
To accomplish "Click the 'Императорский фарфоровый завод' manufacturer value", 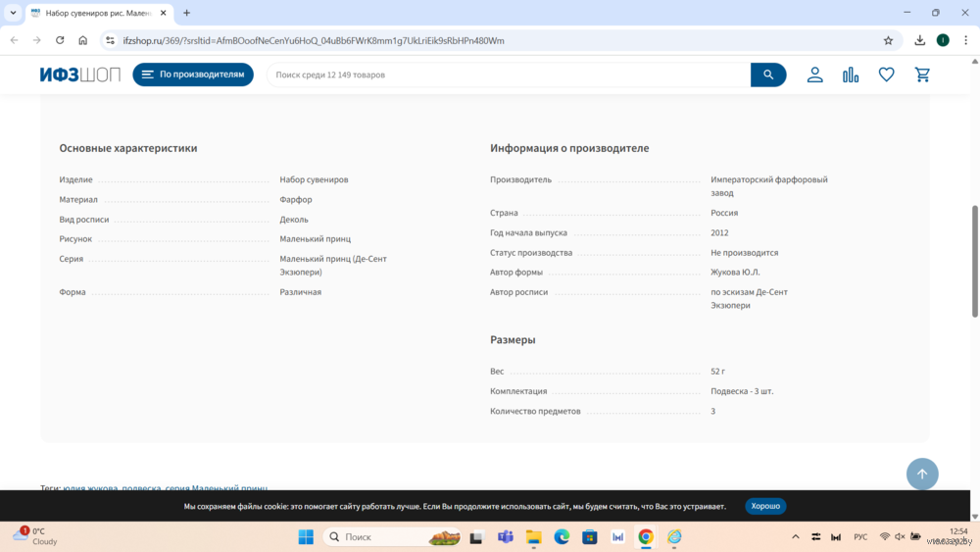I will [x=768, y=186].
